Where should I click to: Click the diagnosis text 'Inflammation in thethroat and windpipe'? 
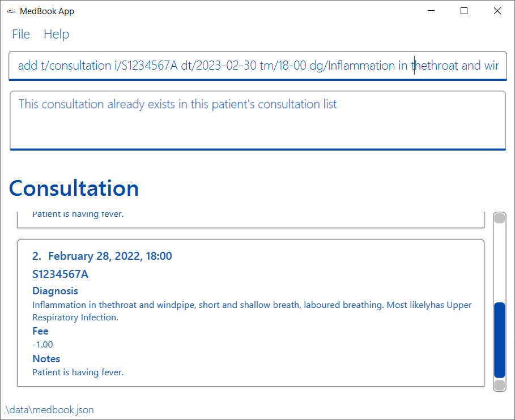pos(114,305)
